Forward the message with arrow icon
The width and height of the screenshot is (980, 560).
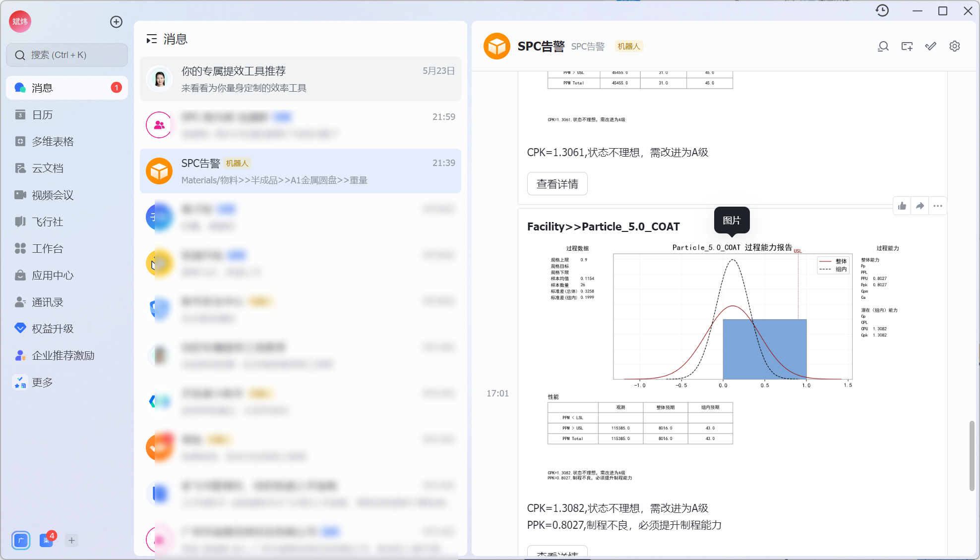[920, 206]
